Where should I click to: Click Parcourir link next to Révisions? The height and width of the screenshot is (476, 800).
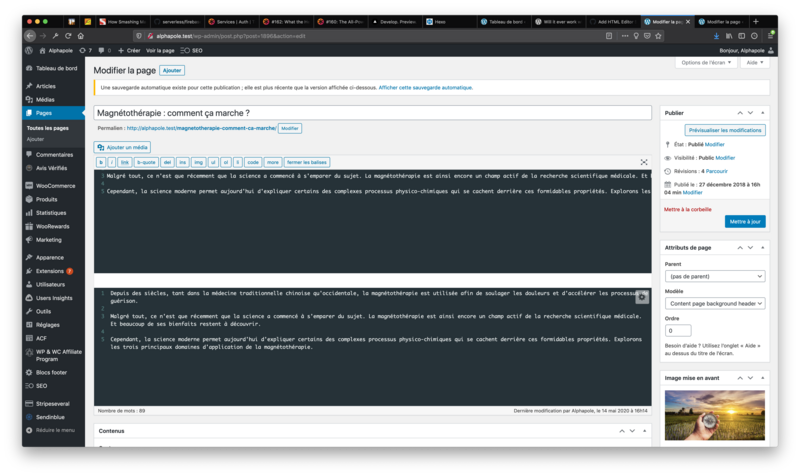coord(717,171)
